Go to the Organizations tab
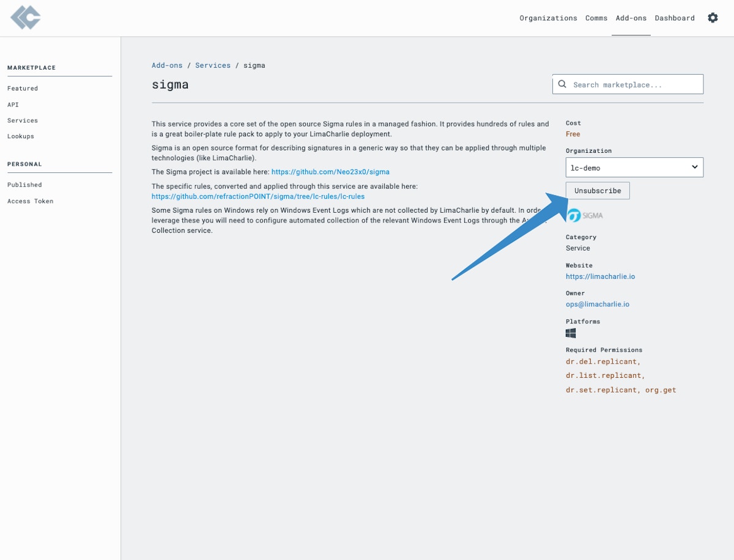The image size is (734, 560). (548, 18)
